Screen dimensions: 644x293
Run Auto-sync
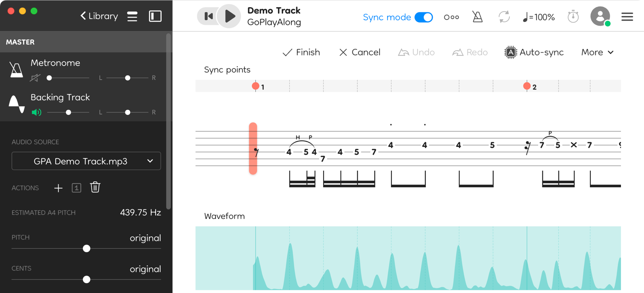534,52
